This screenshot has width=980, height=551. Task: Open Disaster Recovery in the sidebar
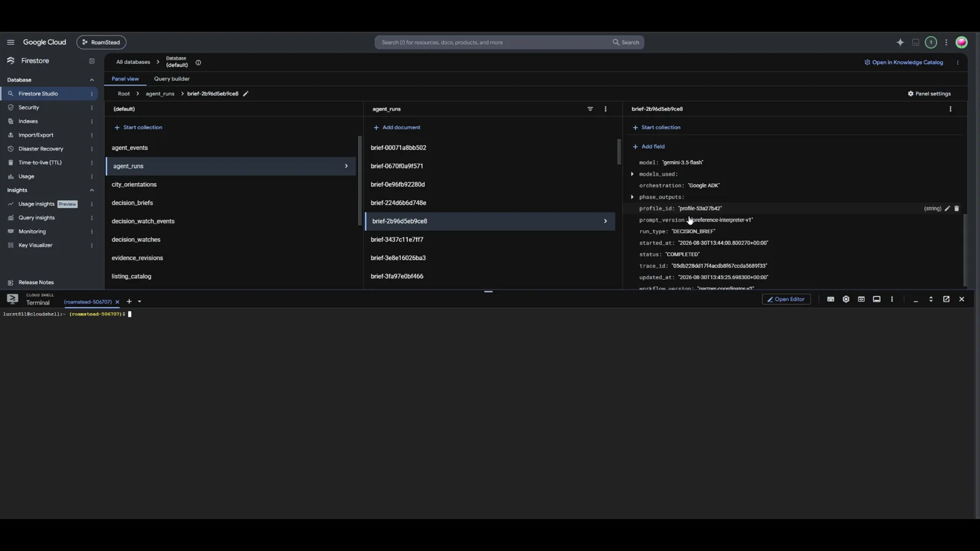pos(40,149)
